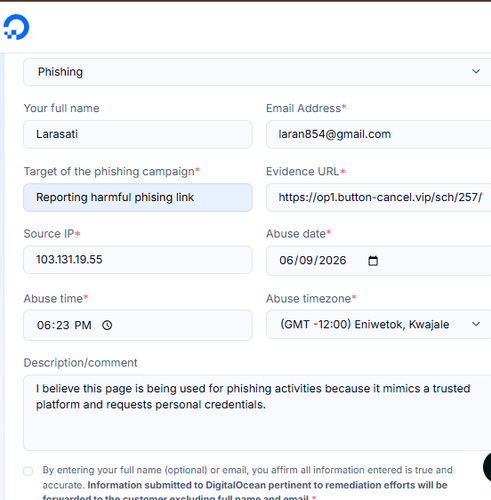Tick the information accuracy affirmation checkbox

click(x=28, y=471)
